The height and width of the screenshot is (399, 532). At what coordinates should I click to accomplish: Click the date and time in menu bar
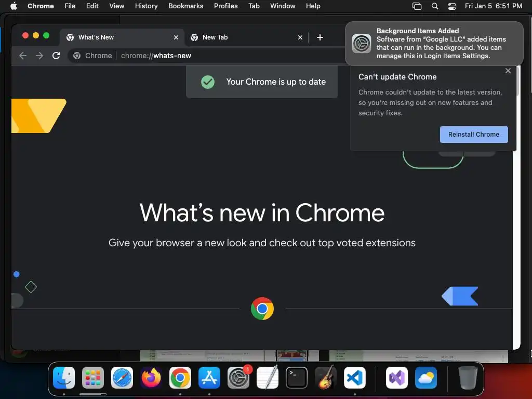494,6
